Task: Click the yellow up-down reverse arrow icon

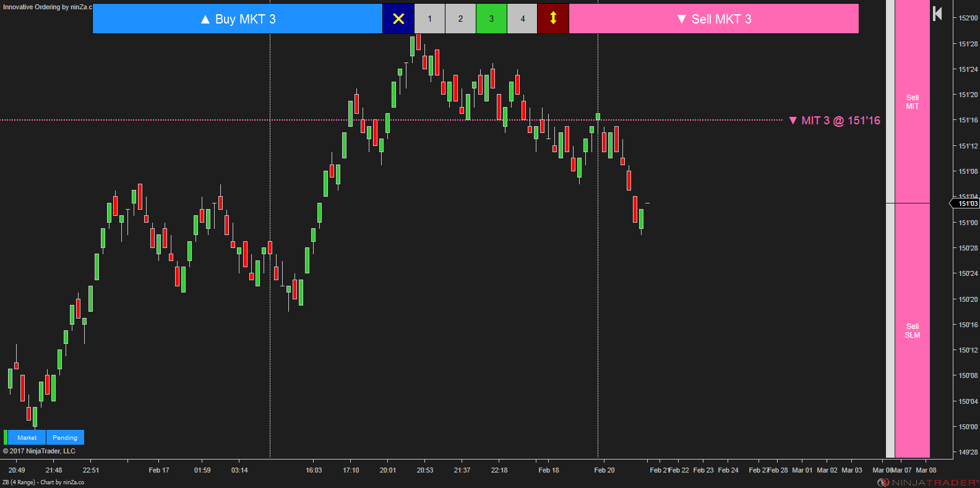Action: [x=553, y=19]
